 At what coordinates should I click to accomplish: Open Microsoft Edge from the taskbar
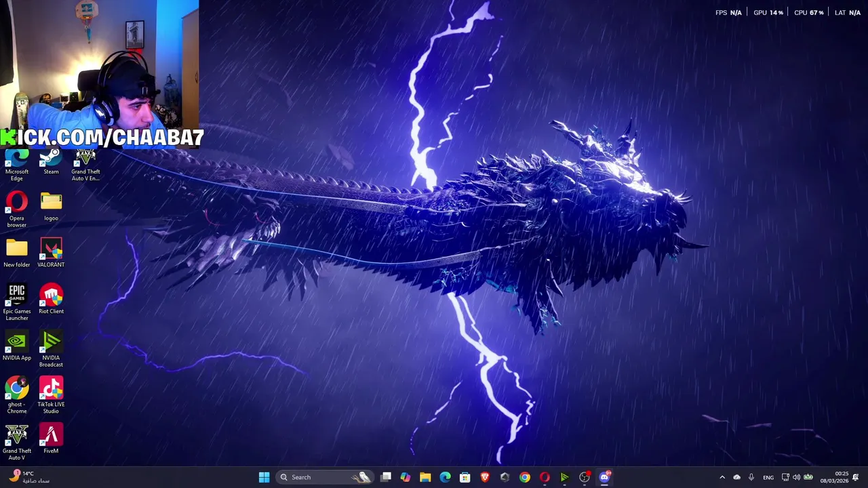pos(445,477)
